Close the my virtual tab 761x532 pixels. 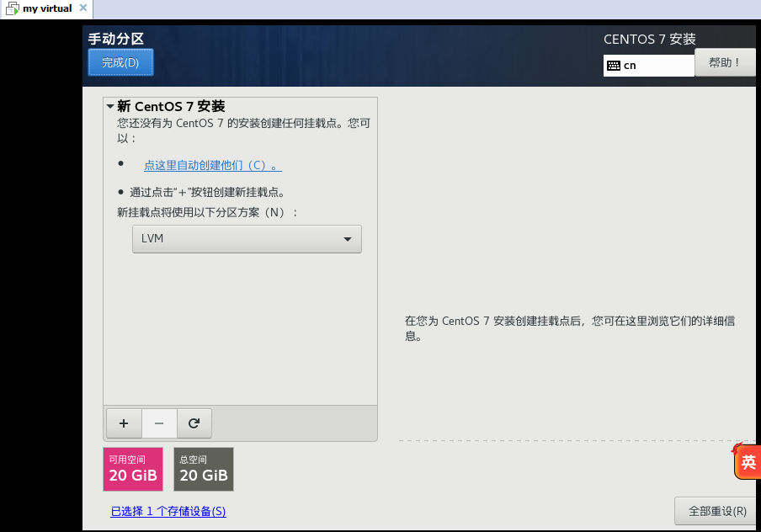click(x=83, y=8)
